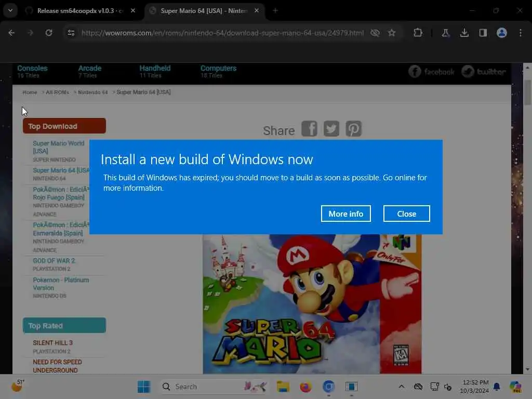This screenshot has height=399, width=532.
Task: Open NEED FOR SPEED UNDERGROUND link
Action: pos(57,366)
